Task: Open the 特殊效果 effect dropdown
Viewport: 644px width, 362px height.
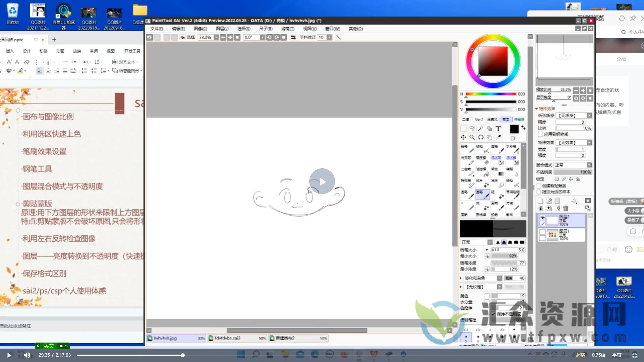Action: click(589, 143)
